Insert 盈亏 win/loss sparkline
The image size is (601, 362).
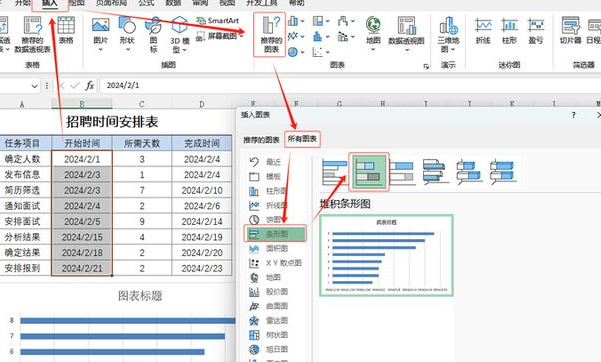(535, 31)
